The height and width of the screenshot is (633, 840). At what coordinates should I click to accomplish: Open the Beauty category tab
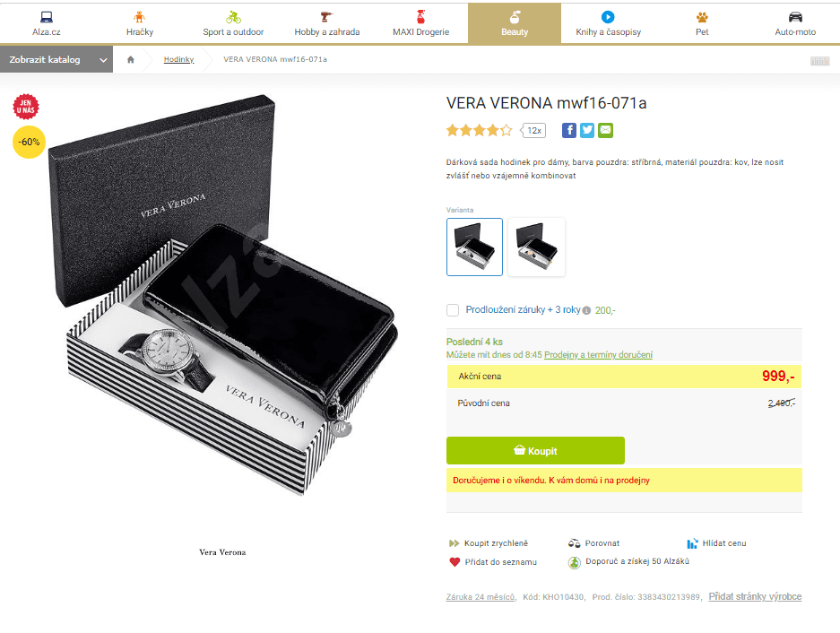(x=515, y=23)
